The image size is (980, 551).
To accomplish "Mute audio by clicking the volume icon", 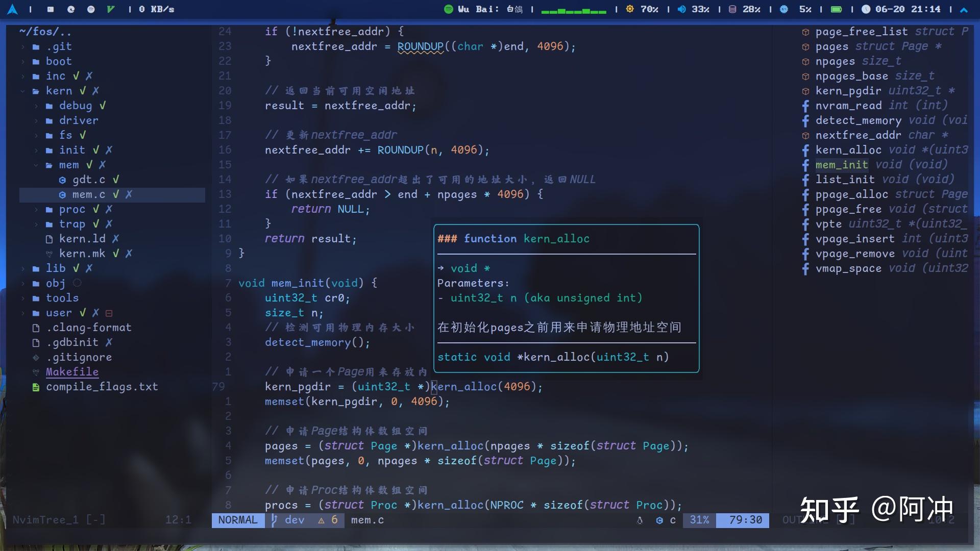I will (x=681, y=9).
